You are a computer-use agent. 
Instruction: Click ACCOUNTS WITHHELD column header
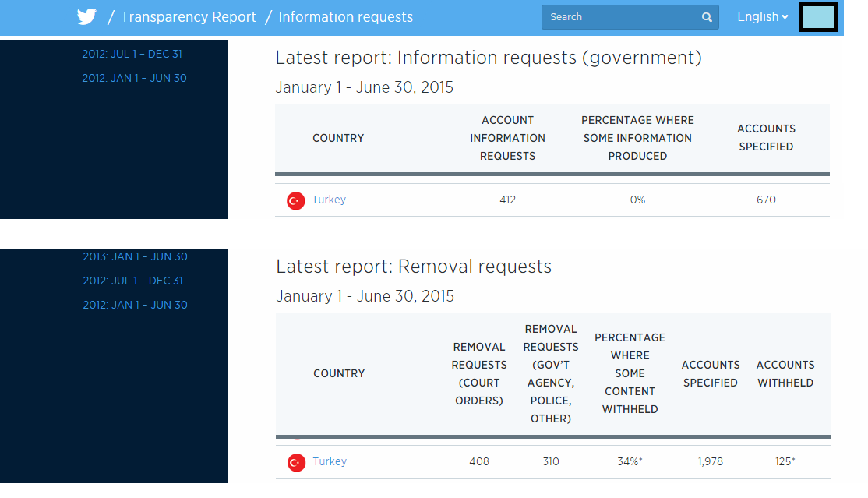click(x=785, y=373)
